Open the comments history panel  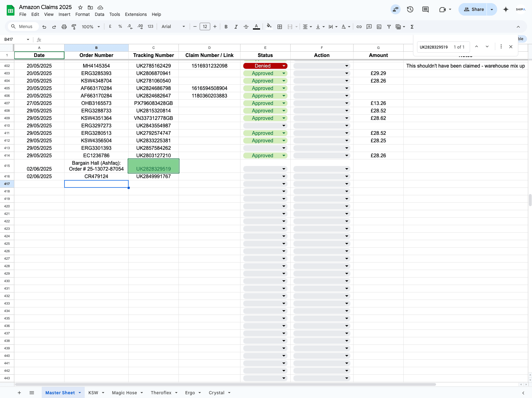tap(425, 9)
